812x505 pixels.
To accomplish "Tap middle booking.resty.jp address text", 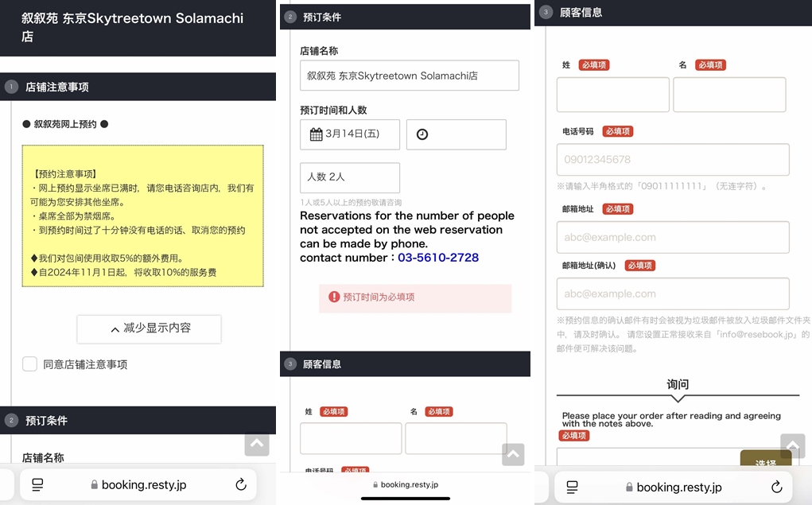I will tap(409, 484).
